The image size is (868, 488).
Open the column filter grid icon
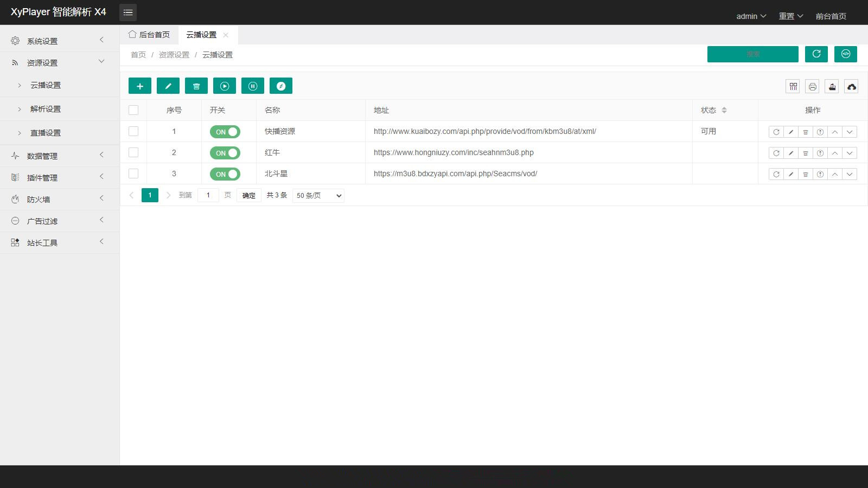point(793,86)
